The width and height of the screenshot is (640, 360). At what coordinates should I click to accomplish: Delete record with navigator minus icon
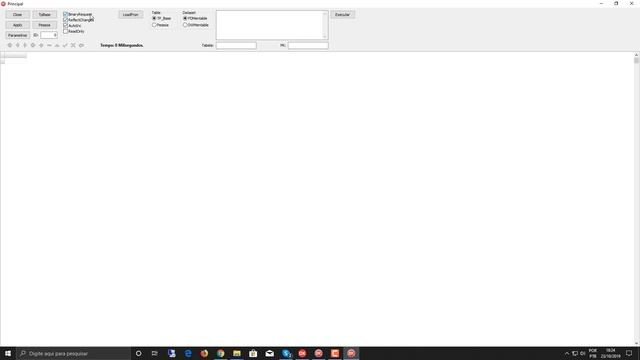click(49, 45)
